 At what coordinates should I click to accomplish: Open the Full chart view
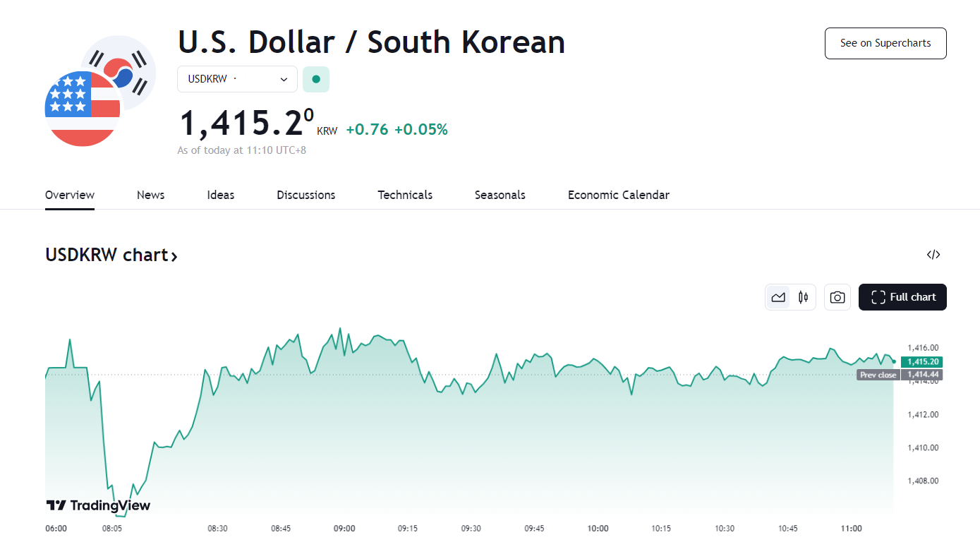click(x=902, y=297)
